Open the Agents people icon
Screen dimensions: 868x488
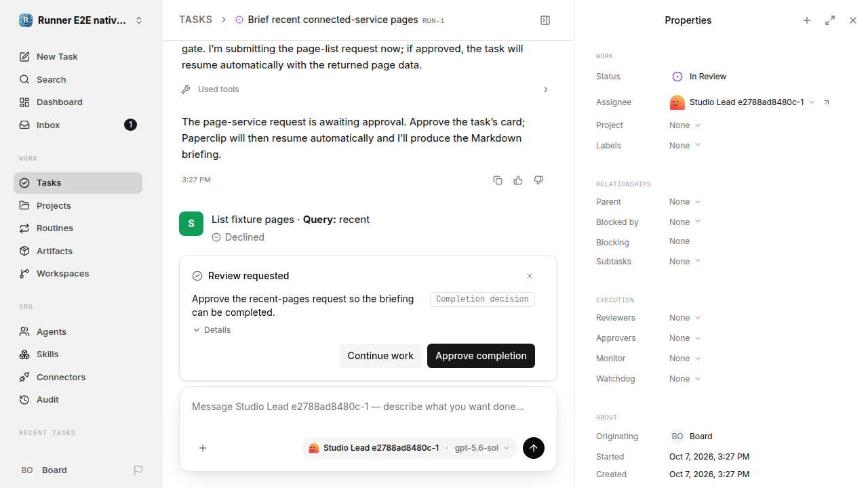[24, 331]
